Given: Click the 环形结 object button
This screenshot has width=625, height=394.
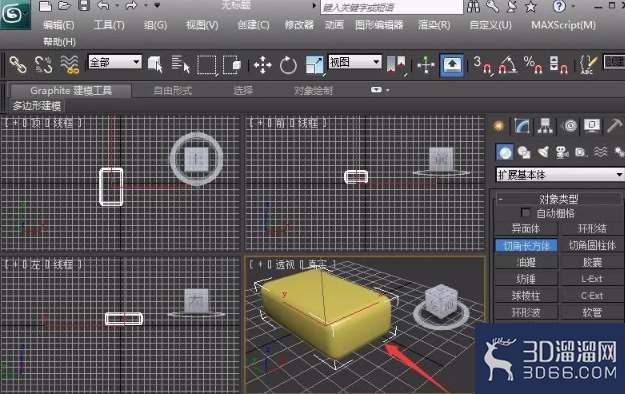Looking at the screenshot, I should pyautogui.click(x=592, y=229).
